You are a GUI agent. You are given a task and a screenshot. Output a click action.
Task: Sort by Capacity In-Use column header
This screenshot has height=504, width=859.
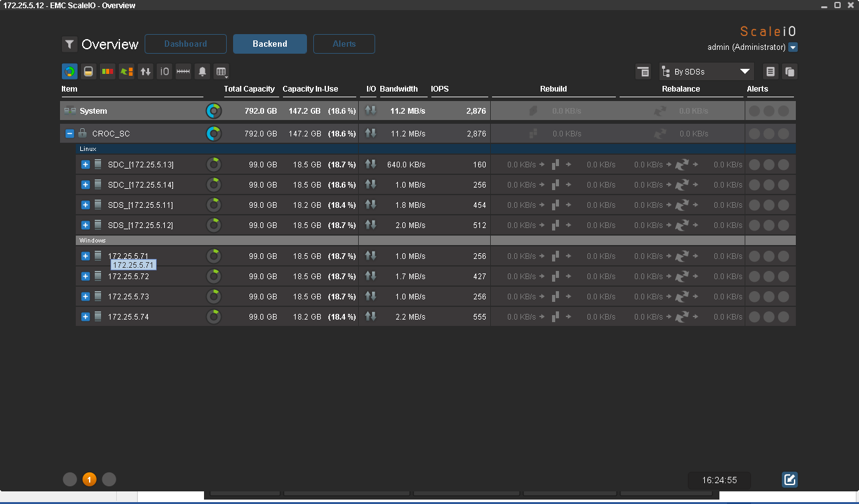(x=310, y=89)
